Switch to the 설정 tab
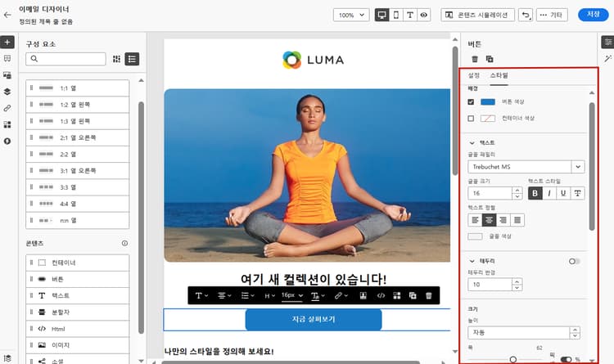The image size is (614, 364). point(474,75)
